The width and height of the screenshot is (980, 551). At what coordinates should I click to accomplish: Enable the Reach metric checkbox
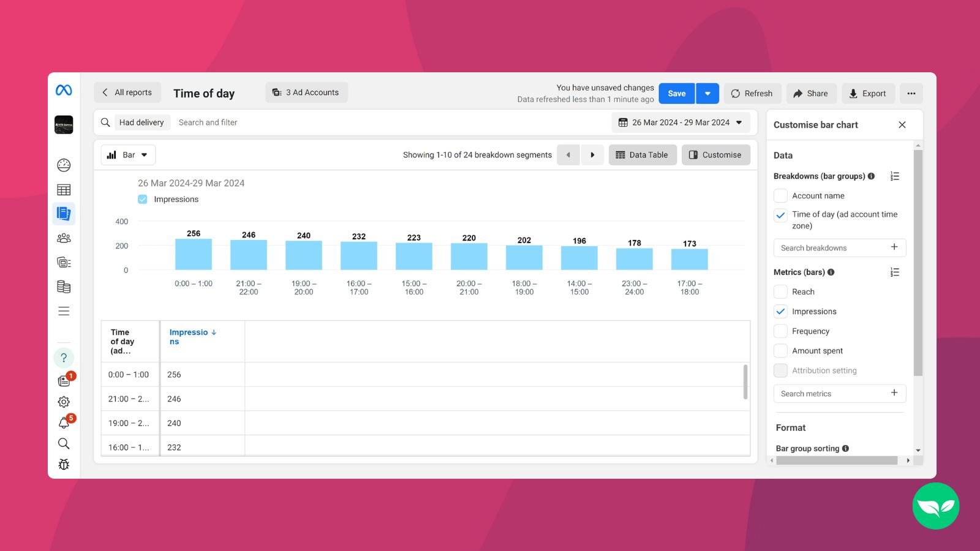pos(780,291)
